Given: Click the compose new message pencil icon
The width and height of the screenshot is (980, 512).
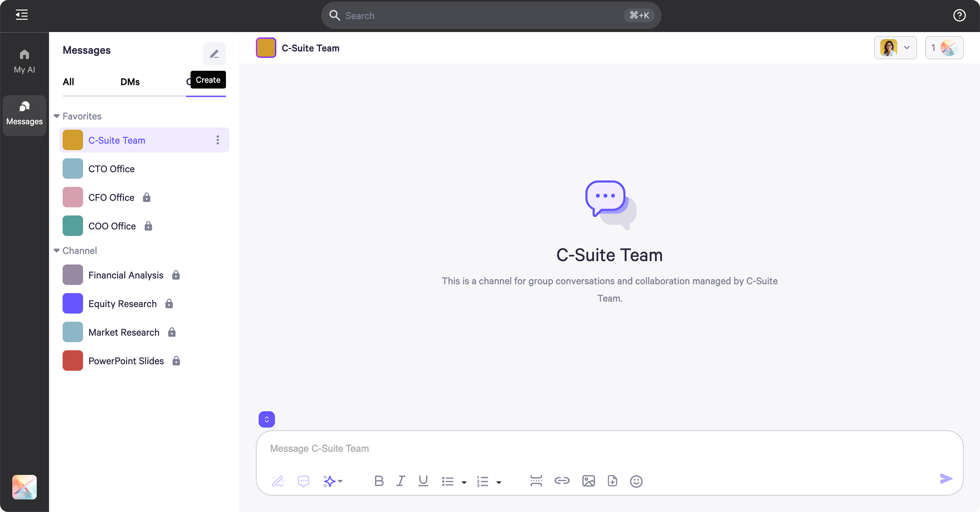Looking at the screenshot, I should click(x=214, y=54).
